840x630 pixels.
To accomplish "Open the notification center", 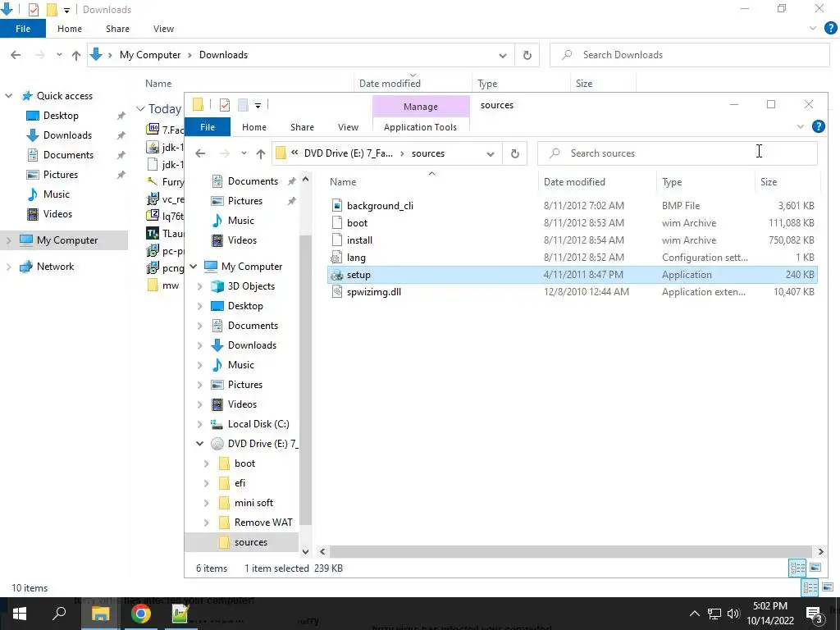I will [x=813, y=614].
